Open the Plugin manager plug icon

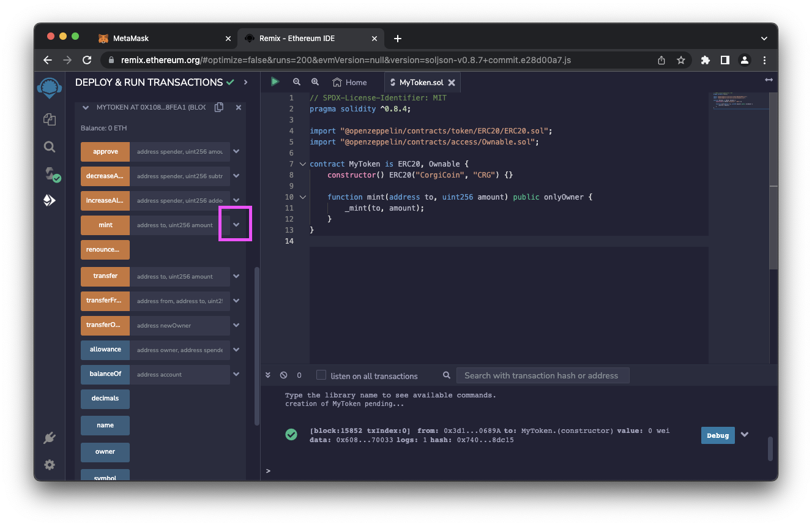pos(50,438)
